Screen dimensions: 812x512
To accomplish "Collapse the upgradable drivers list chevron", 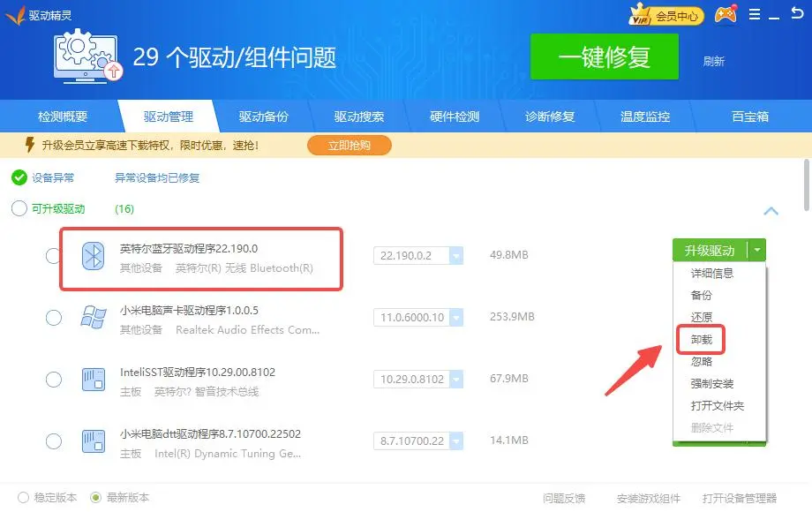I will 771,212.
